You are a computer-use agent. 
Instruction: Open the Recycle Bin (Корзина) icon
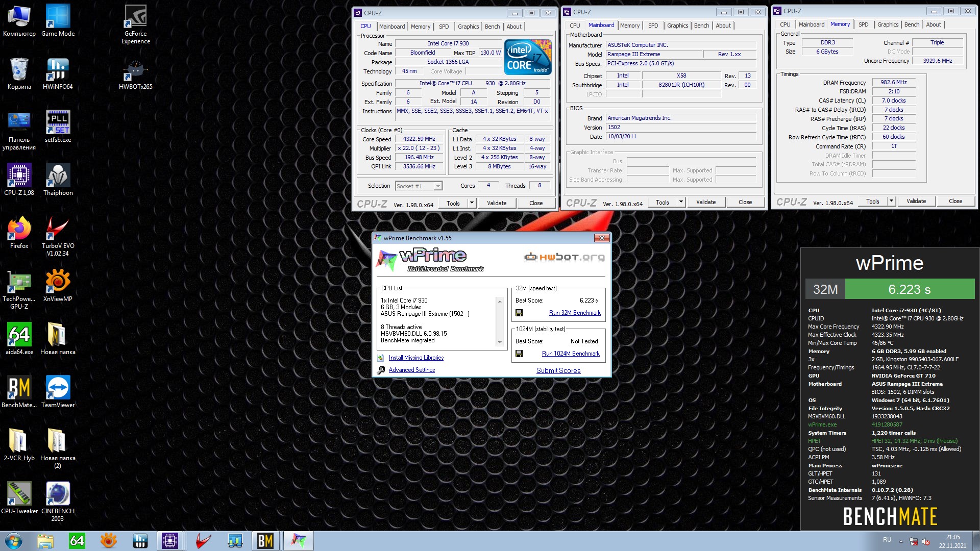tap(19, 73)
